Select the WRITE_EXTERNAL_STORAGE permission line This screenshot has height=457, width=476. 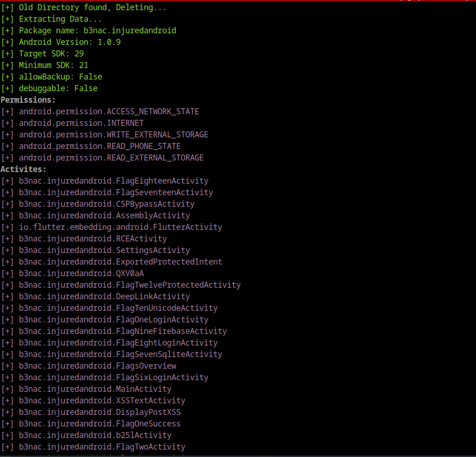tap(105, 134)
